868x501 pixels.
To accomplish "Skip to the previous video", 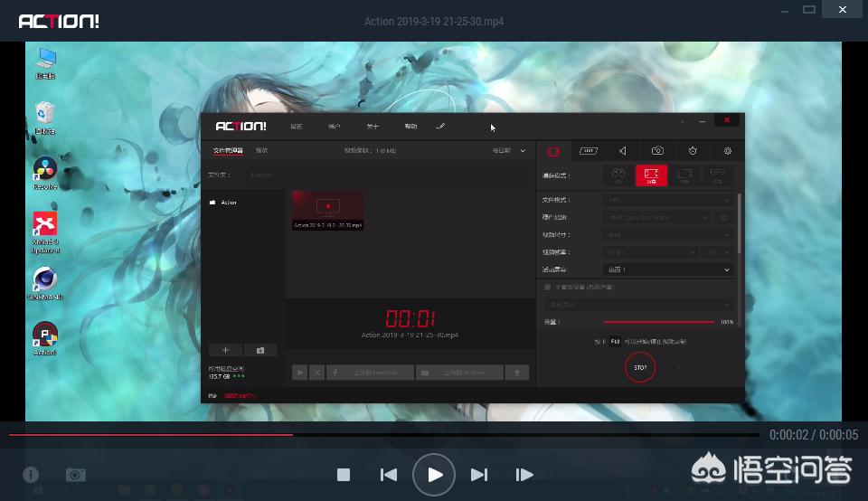I will [x=389, y=475].
